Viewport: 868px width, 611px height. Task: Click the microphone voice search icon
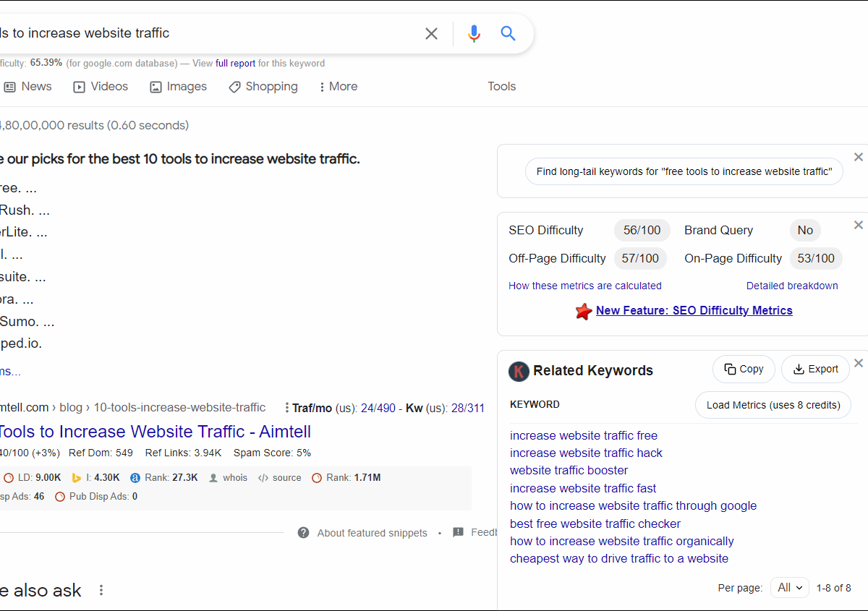(x=474, y=33)
